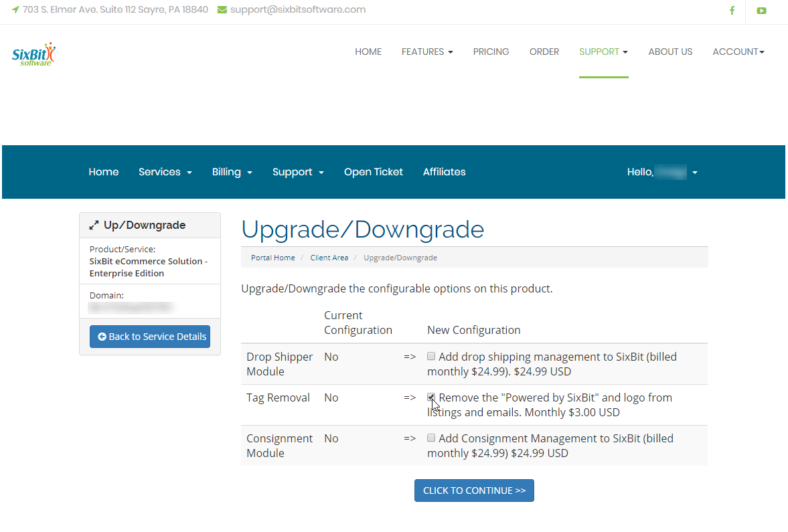Click the SixBit eCommerce Solution product name
Screen dimensions: 788x532
(x=149, y=267)
